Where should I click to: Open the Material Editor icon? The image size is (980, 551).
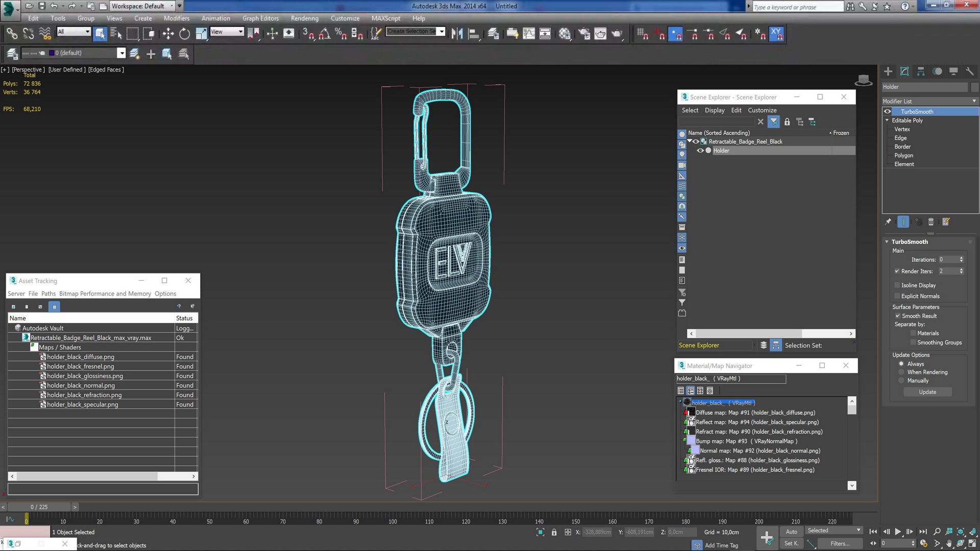565,34
